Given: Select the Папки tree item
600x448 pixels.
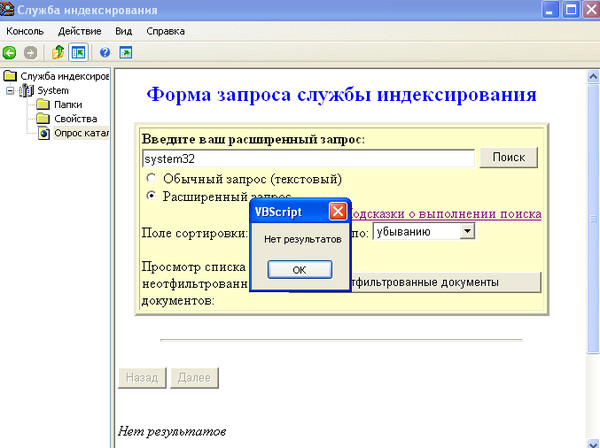Looking at the screenshot, I should (68, 104).
